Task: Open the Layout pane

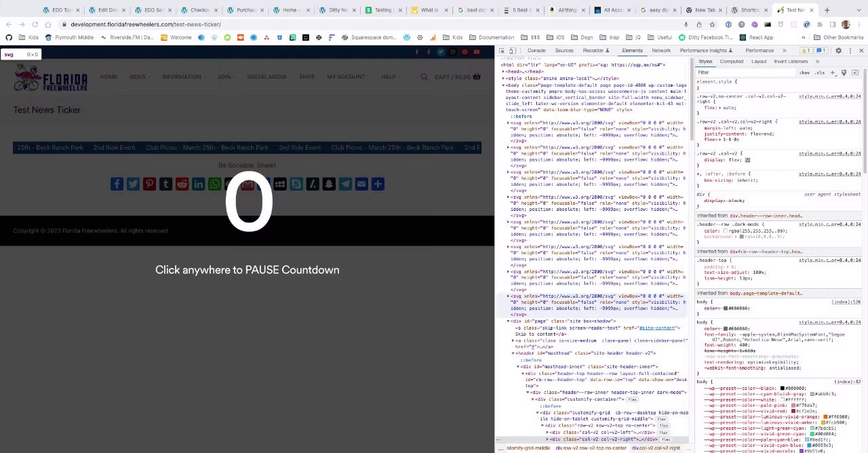Action: (x=759, y=62)
